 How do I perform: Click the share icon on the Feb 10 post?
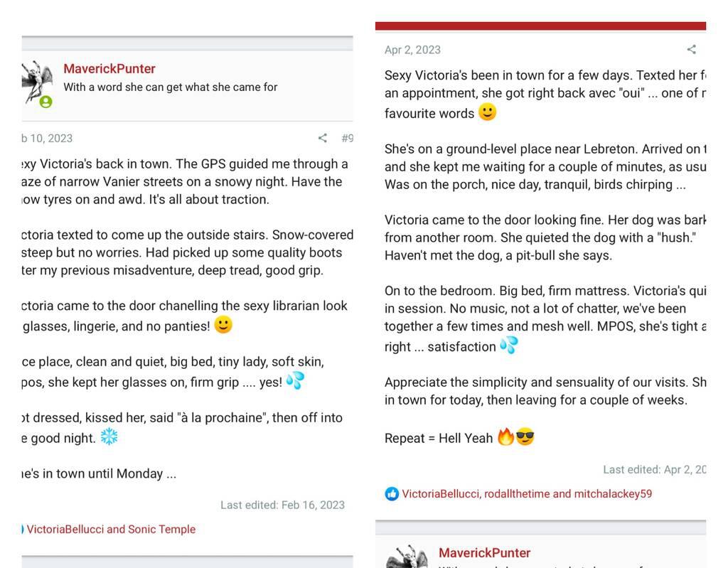pyautogui.click(x=323, y=138)
